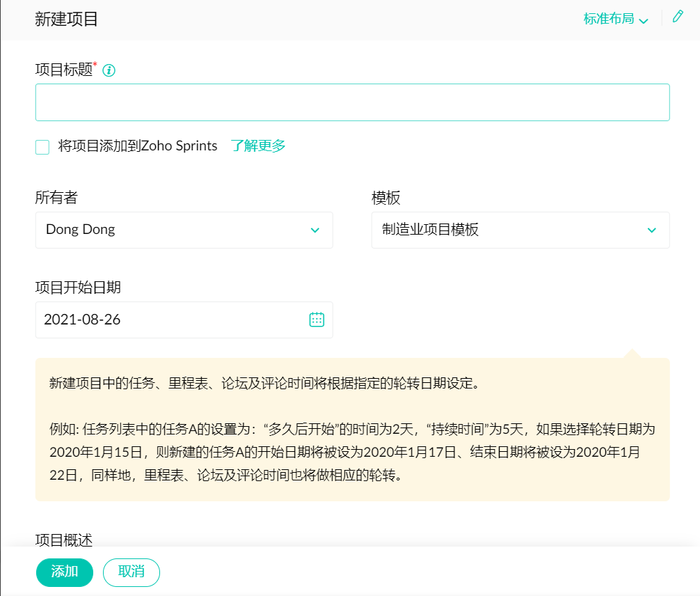Click the chevron next to 标准布局
The width and height of the screenshot is (700, 596).
coord(644,20)
